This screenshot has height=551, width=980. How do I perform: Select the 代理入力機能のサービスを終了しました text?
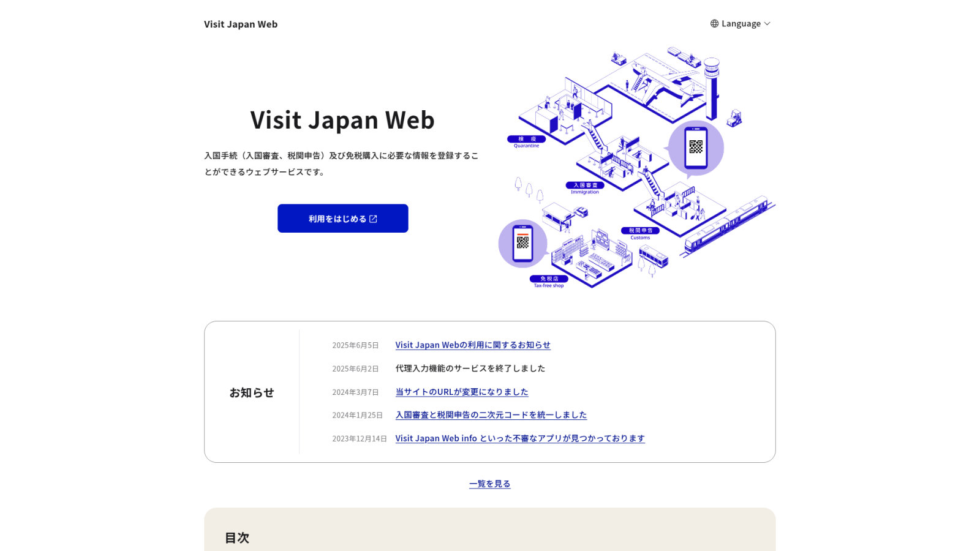coord(470,369)
